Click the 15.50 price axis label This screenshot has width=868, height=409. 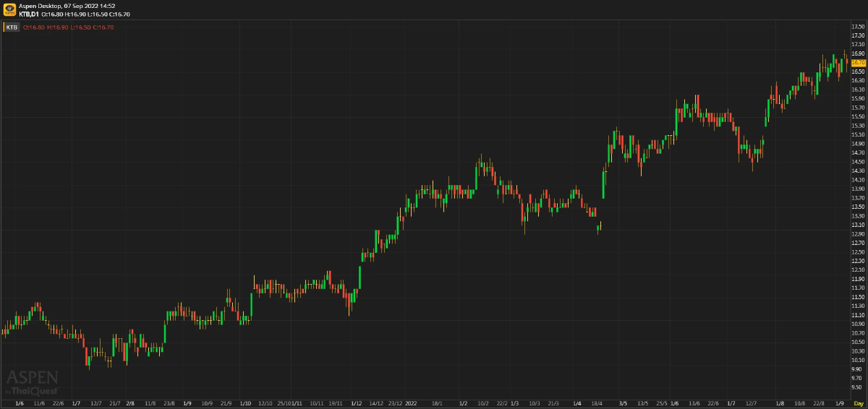coord(858,116)
